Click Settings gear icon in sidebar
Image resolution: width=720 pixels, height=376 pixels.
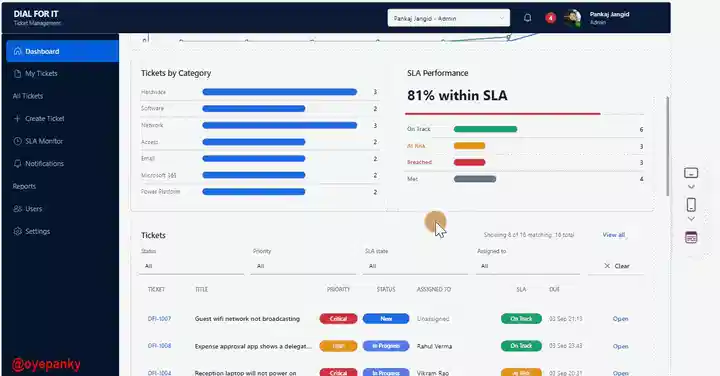click(x=17, y=231)
